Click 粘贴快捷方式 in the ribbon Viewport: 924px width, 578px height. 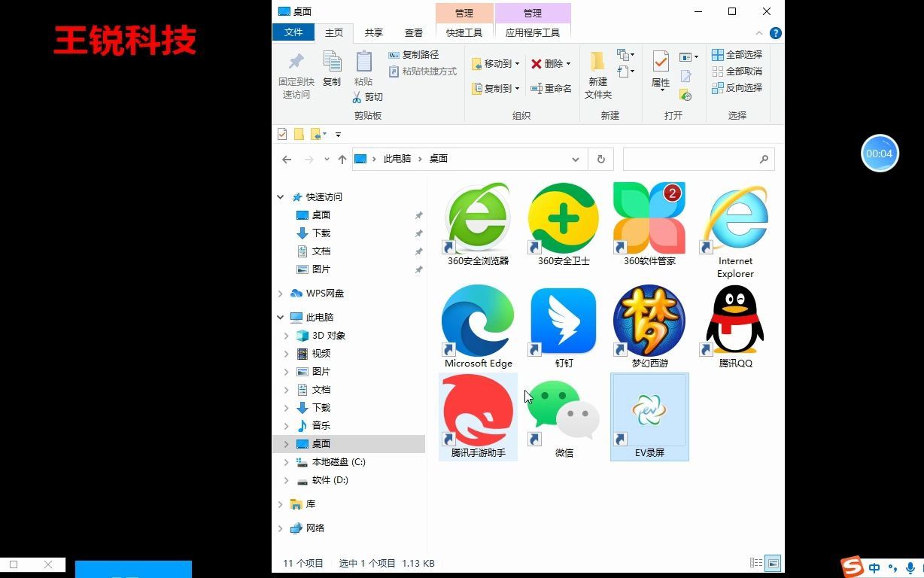coord(422,71)
